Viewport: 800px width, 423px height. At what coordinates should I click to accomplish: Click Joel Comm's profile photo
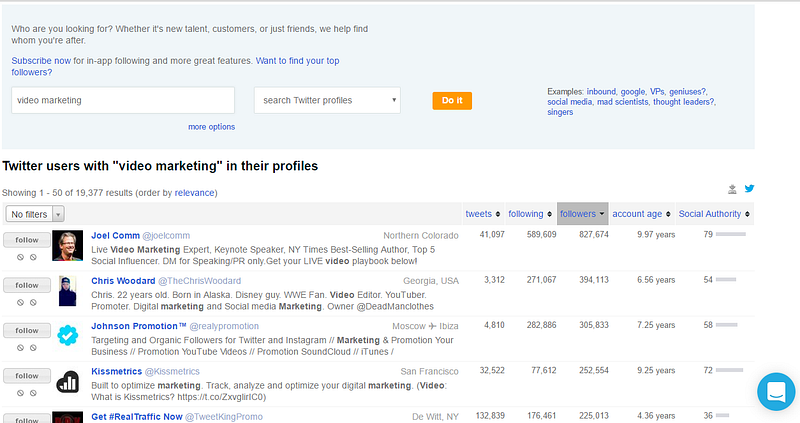click(x=67, y=245)
